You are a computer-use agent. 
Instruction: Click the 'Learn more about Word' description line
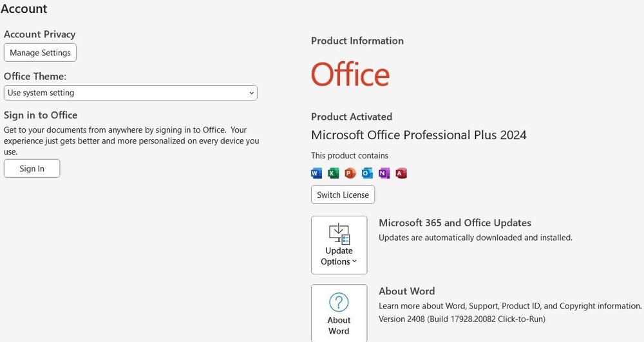pos(510,306)
